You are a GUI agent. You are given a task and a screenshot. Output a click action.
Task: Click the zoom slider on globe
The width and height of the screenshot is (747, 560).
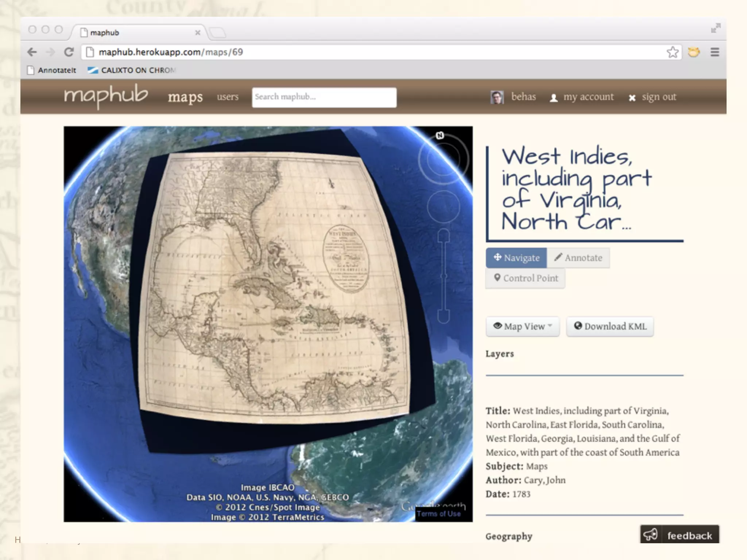click(x=444, y=276)
